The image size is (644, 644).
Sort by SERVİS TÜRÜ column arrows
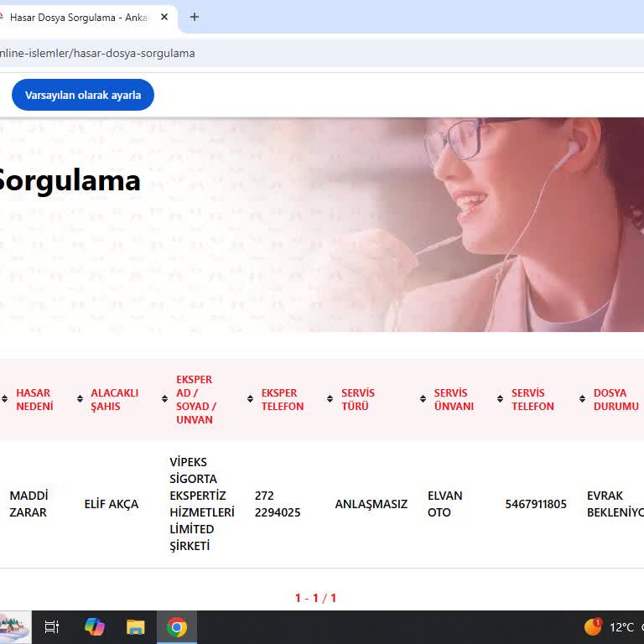tap(330, 399)
